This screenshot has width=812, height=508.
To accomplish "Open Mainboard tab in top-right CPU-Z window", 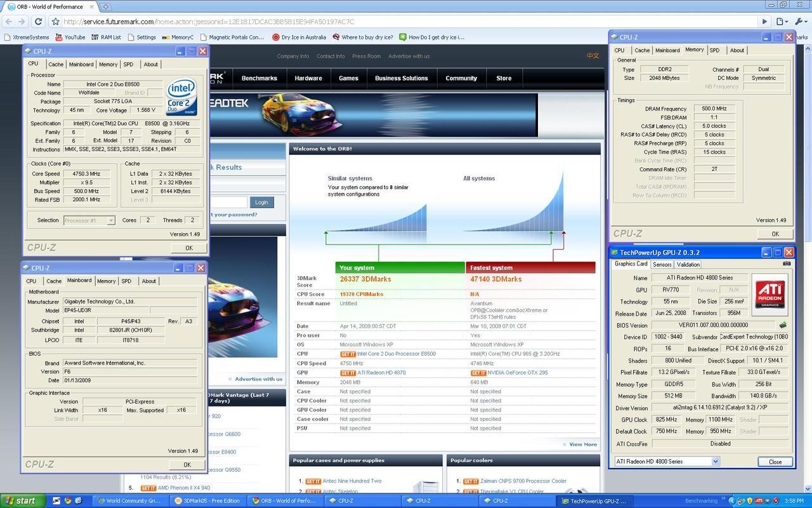I will click(x=667, y=50).
